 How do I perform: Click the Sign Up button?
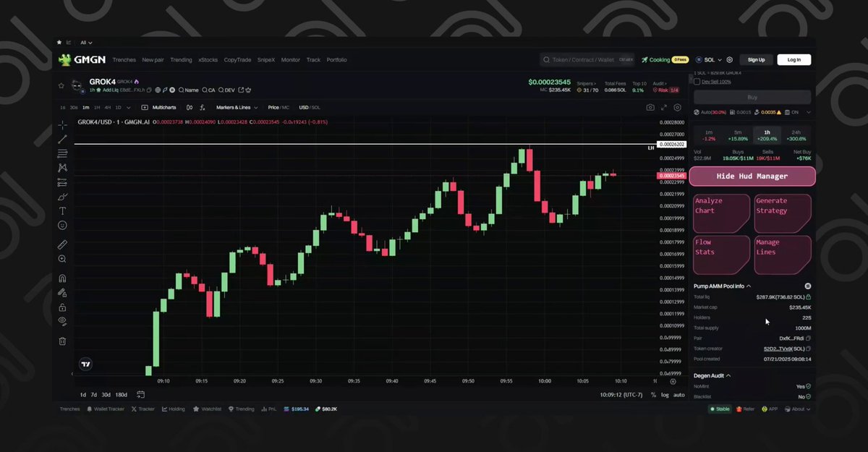[756, 60]
